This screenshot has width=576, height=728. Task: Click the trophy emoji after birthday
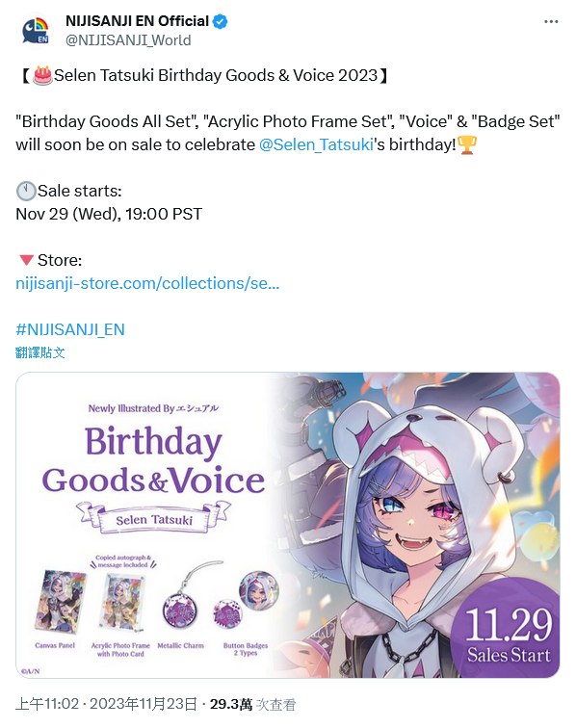pos(467,144)
